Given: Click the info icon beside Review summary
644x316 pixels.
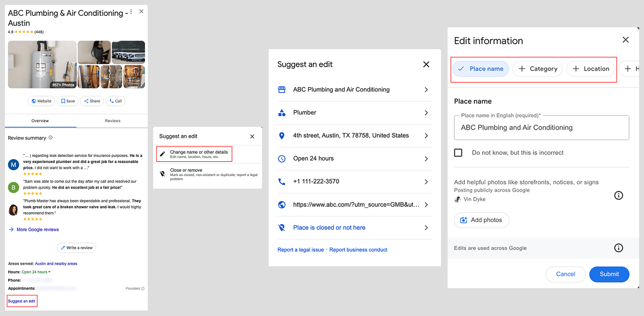Looking at the screenshot, I should point(51,138).
